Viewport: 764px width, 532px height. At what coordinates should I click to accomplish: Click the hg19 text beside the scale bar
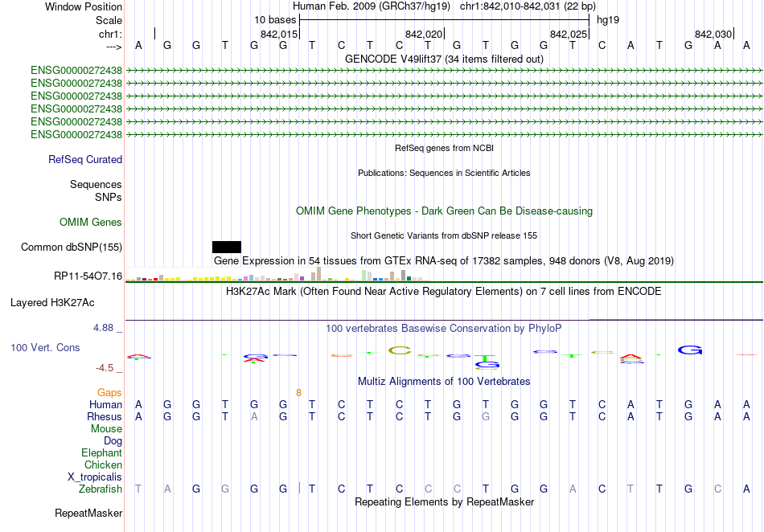point(608,20)
